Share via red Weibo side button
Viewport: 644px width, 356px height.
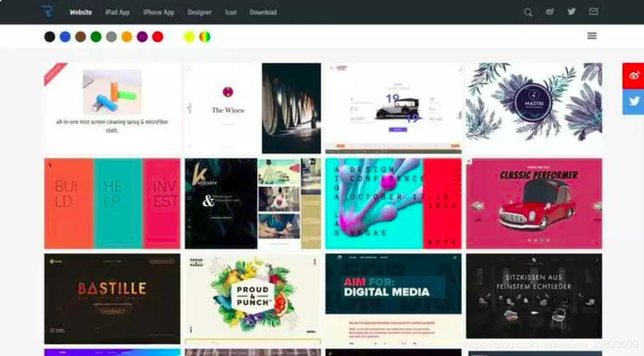point(633,76)
